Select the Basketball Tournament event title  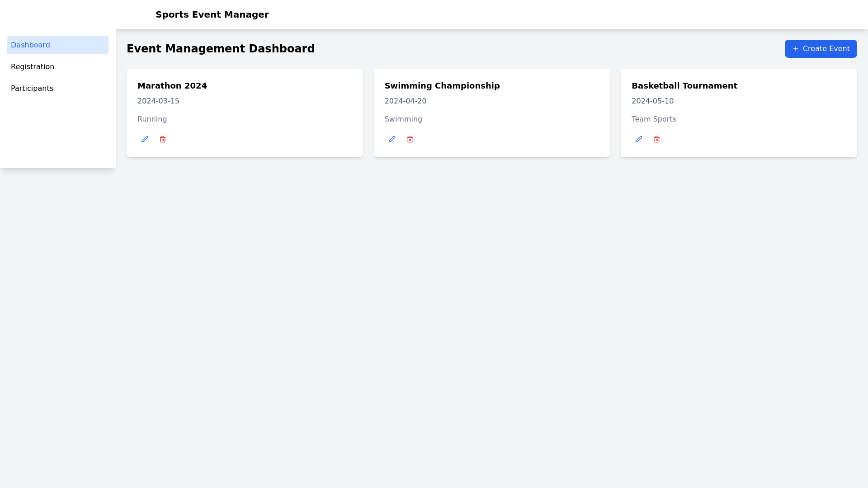pyautogui.click(x=684, y=85)
